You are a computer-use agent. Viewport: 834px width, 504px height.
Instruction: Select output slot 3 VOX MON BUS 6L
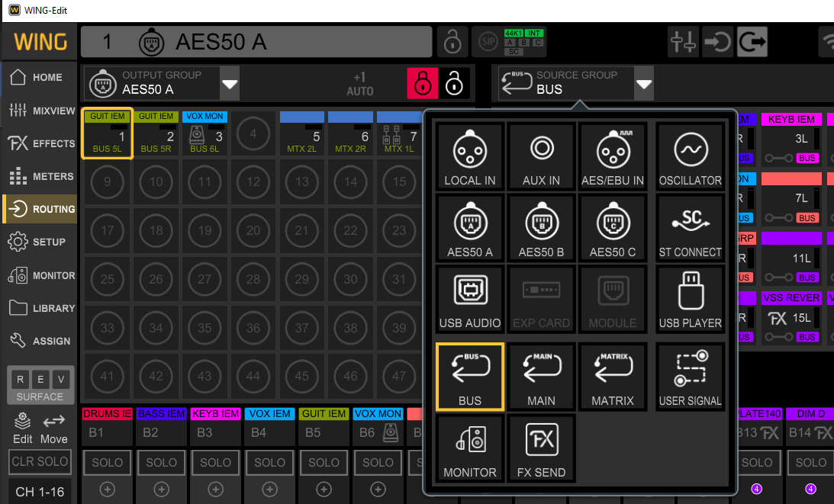(204, 133)
